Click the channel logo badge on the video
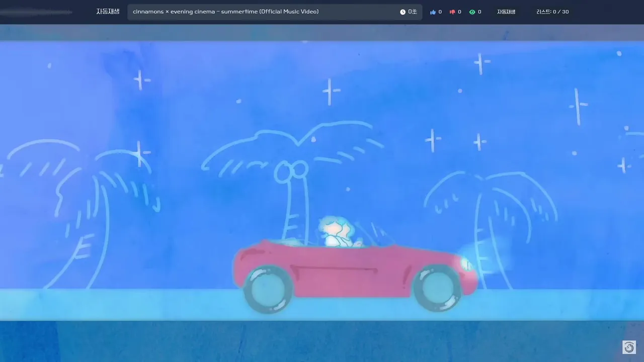644x362 pixels. [x=629, y=347]
